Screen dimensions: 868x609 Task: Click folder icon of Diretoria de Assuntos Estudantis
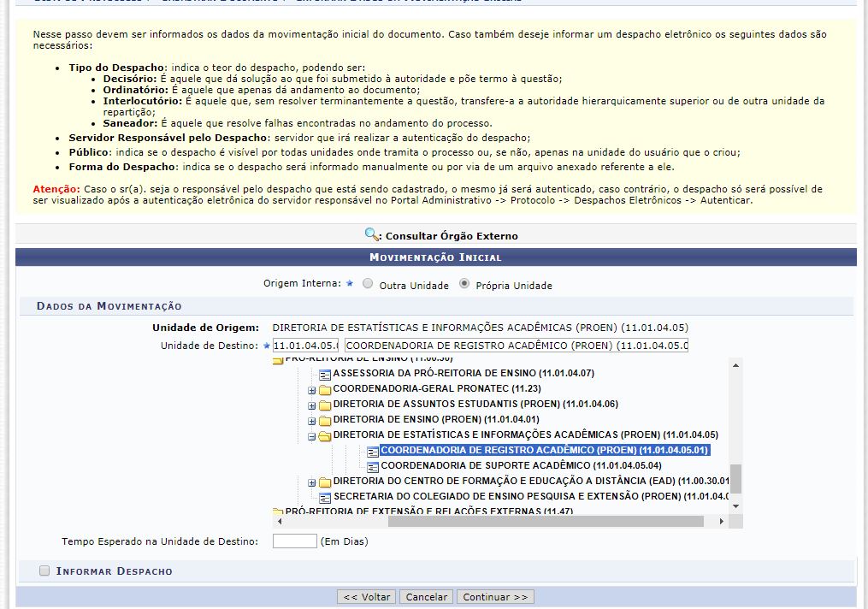coord(324,405)
